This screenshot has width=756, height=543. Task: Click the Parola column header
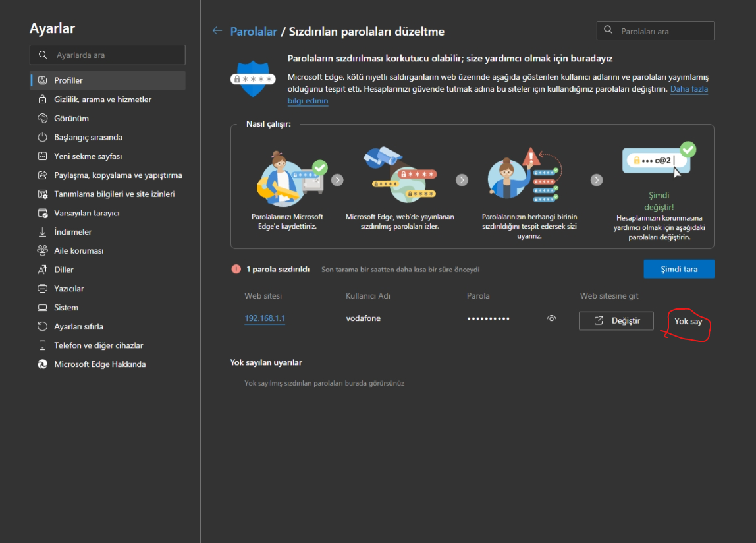coord(478,295)
